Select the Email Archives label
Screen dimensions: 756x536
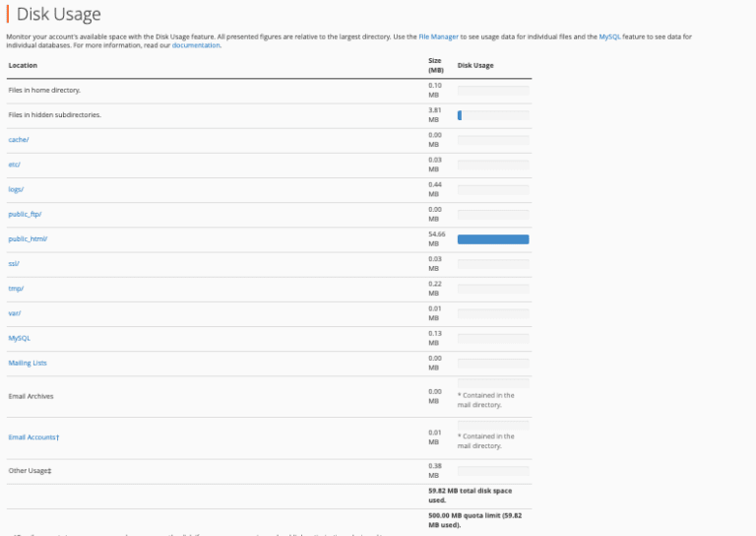point(31,396)
